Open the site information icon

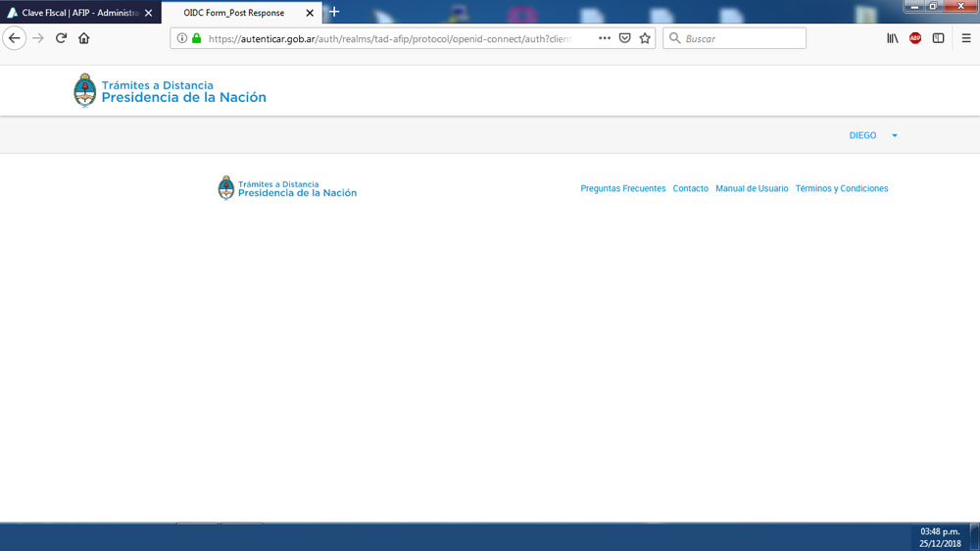[x=182, y=38]
